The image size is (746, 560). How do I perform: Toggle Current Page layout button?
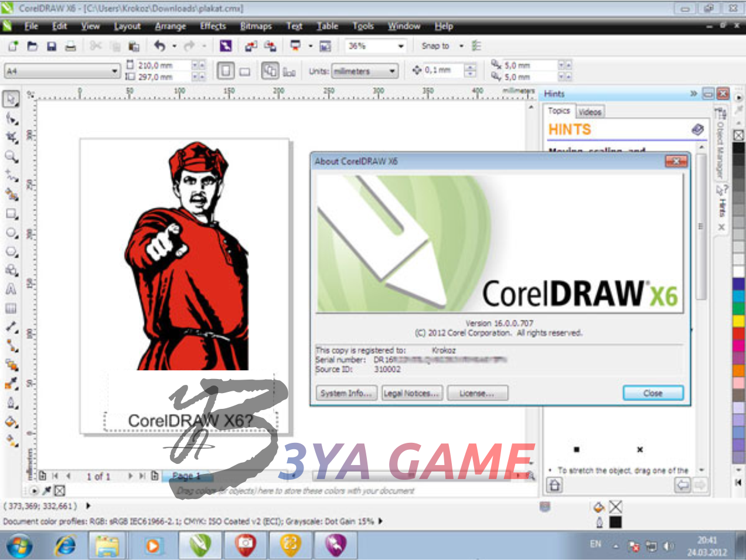(x=289, y=71)
